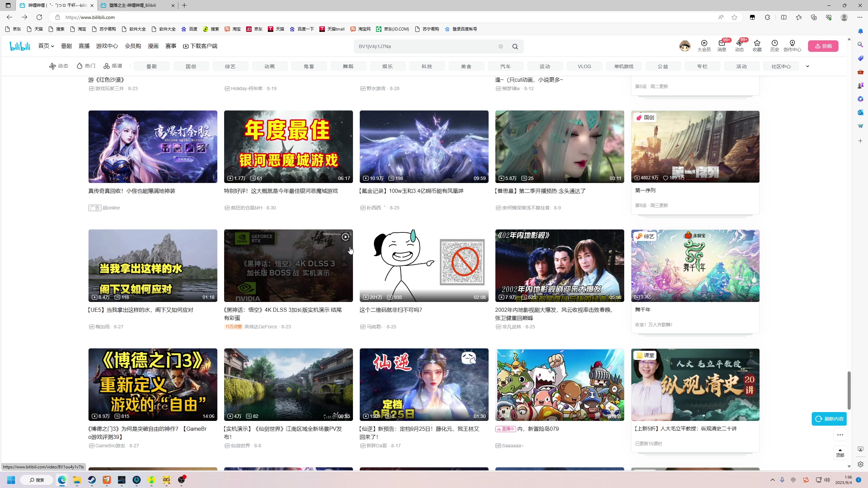
Task: Click the page vertical scrollbar thumb
Action: (849, 390)
